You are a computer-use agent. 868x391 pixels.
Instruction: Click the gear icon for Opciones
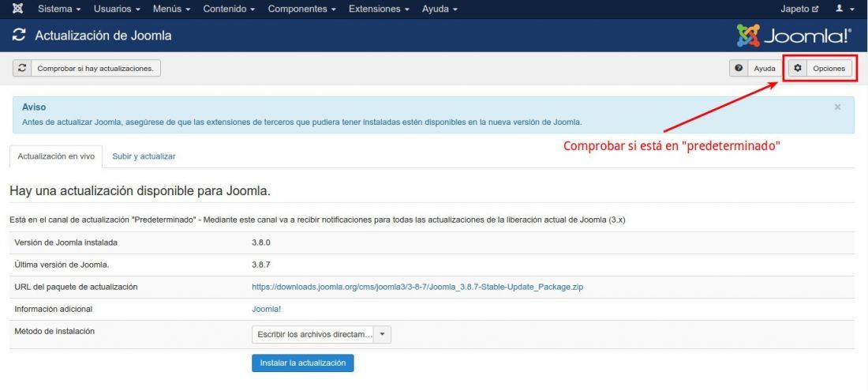pyautogui.click(x=798, y=68)
